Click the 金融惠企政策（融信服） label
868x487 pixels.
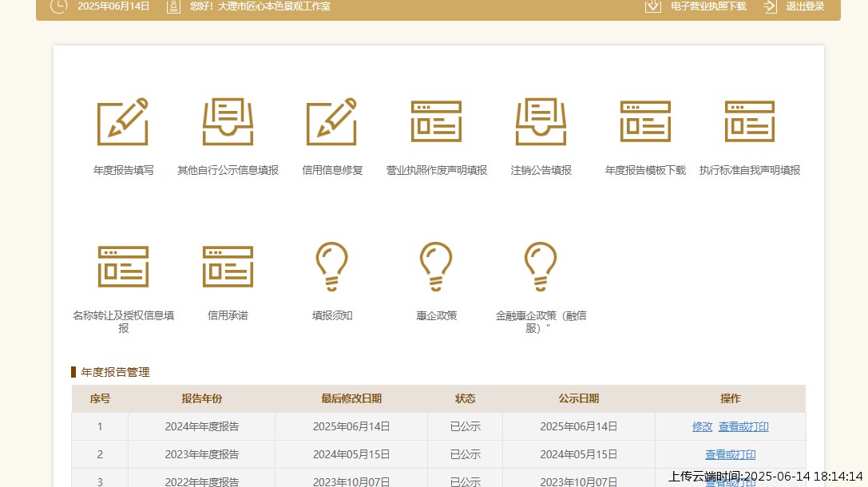tap(541, 322)
